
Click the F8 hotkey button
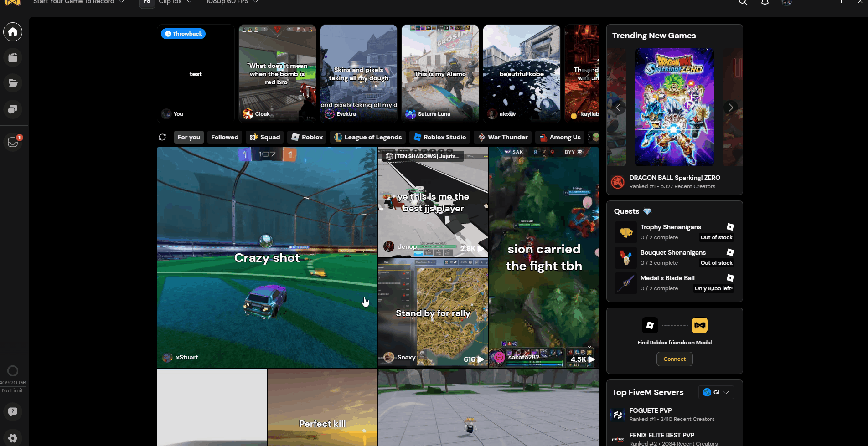point(147,3)
